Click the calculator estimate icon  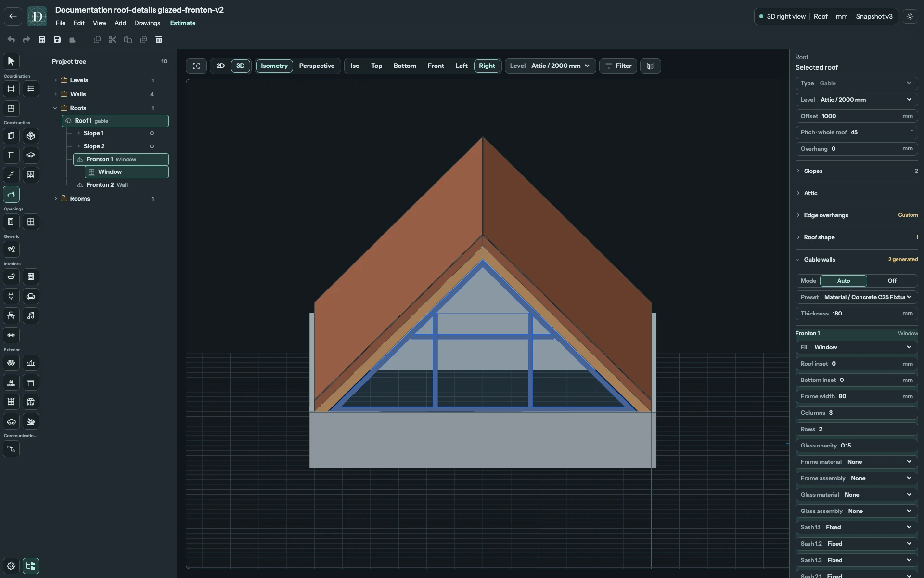(x=42, y=39)
